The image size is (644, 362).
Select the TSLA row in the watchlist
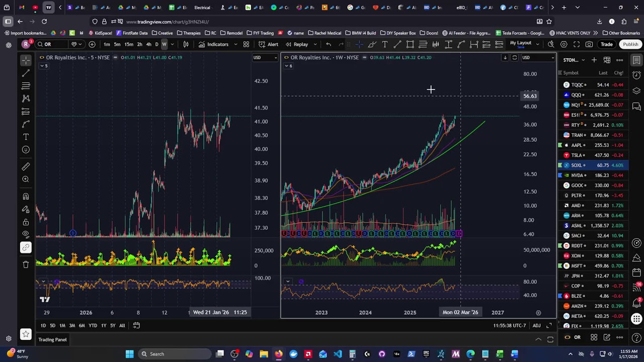click(x=594, y=155)
